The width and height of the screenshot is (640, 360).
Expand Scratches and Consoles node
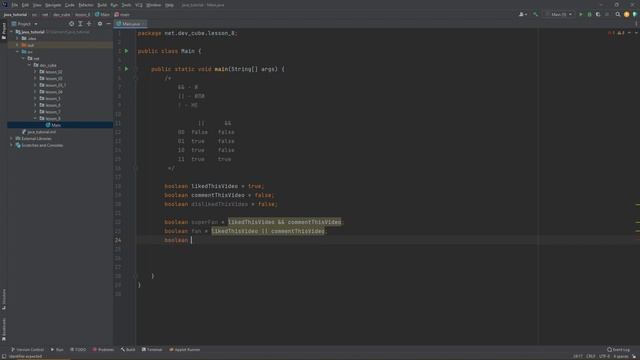pos(11,145)
